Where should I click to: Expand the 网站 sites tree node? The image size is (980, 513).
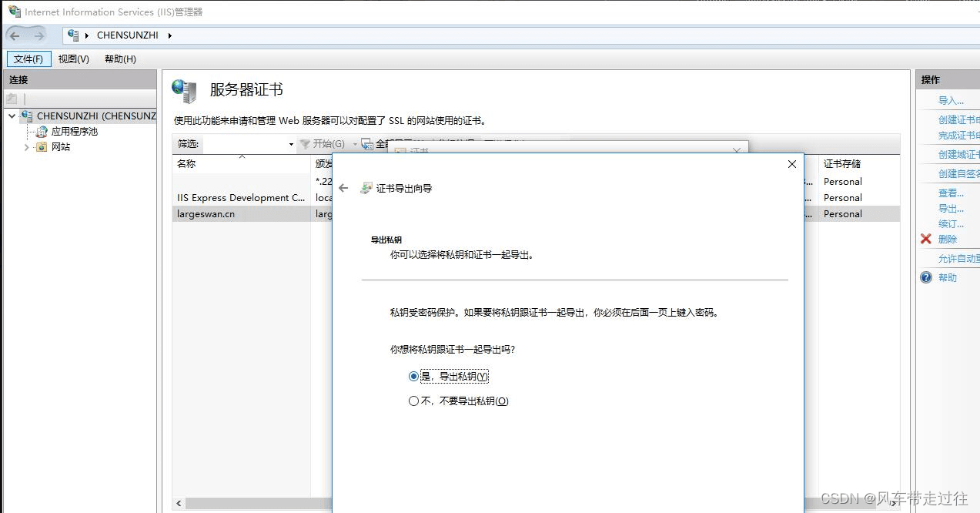[x=26, y=147]
